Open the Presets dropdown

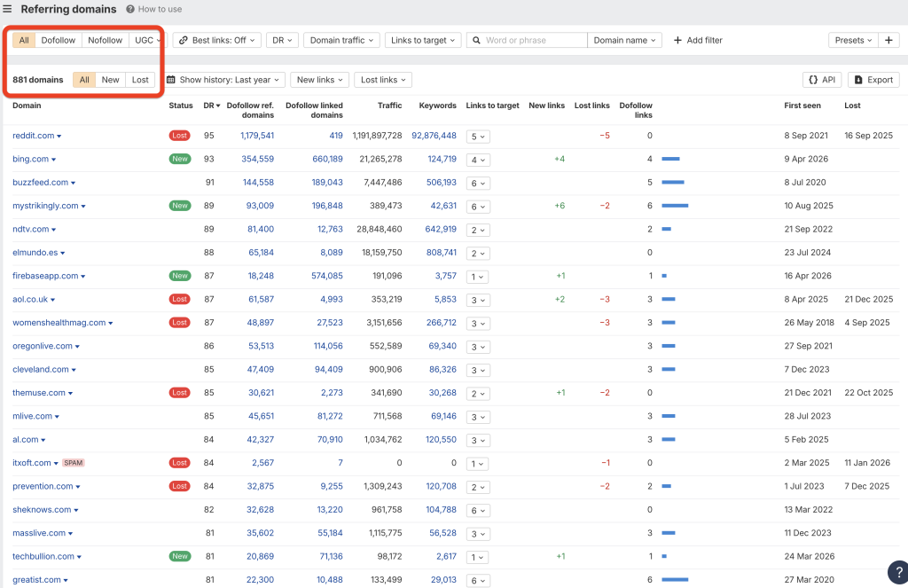(853, 40)
